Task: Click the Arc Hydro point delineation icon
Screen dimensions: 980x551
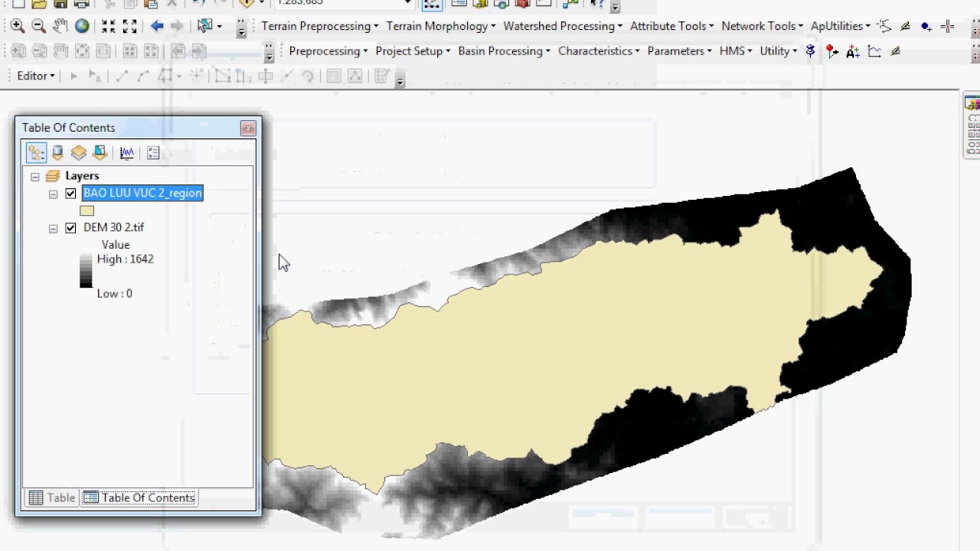Action: 926,26
